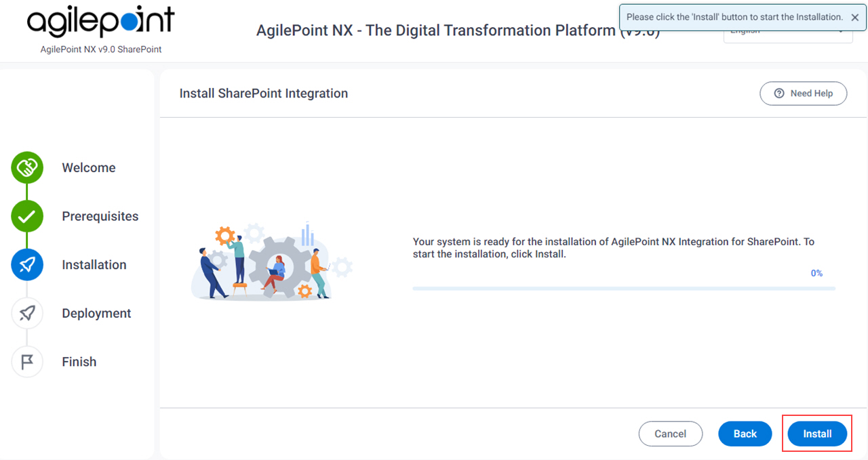Click the Prerequisites checkmark step icon
868x460 pixels.
click(x=27, y=217)
